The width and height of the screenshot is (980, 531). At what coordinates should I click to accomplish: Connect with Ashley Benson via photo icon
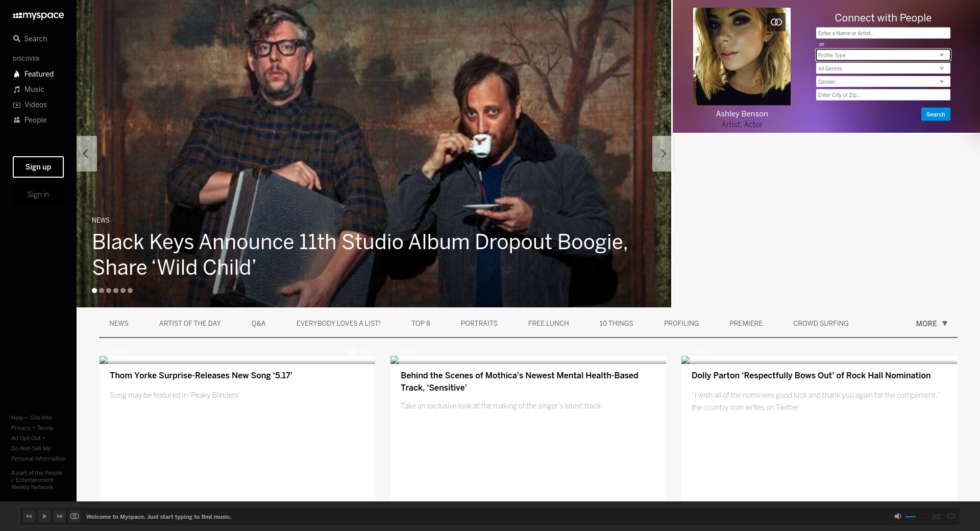776,22
